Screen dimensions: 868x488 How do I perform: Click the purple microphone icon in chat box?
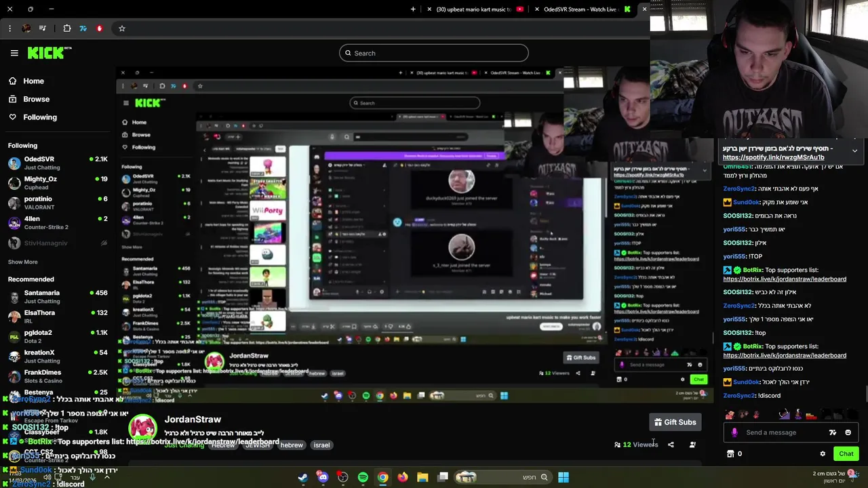(734, 432)
